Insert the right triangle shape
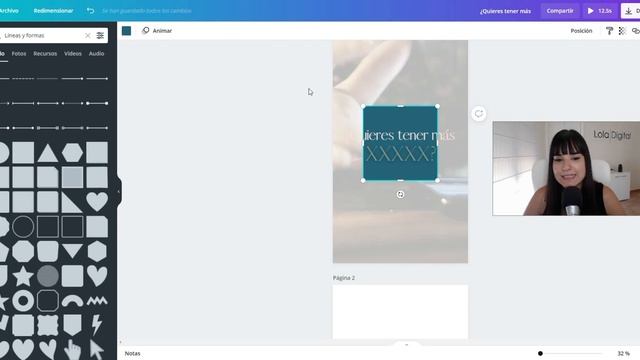 click(72, 202)
